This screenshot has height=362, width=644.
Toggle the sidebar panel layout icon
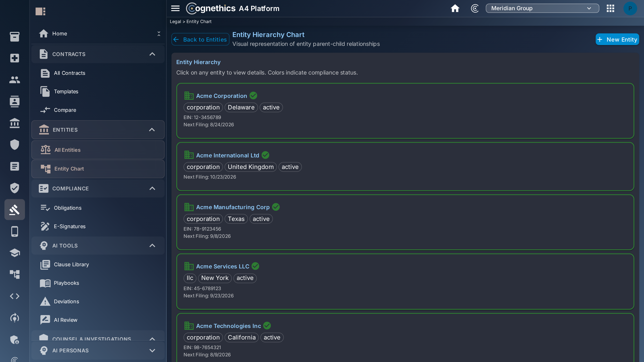[x=41, y=11]
